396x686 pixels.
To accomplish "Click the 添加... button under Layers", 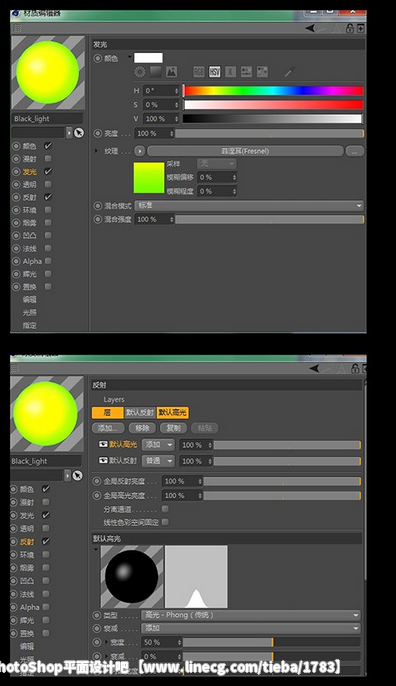I will (108, 428).
